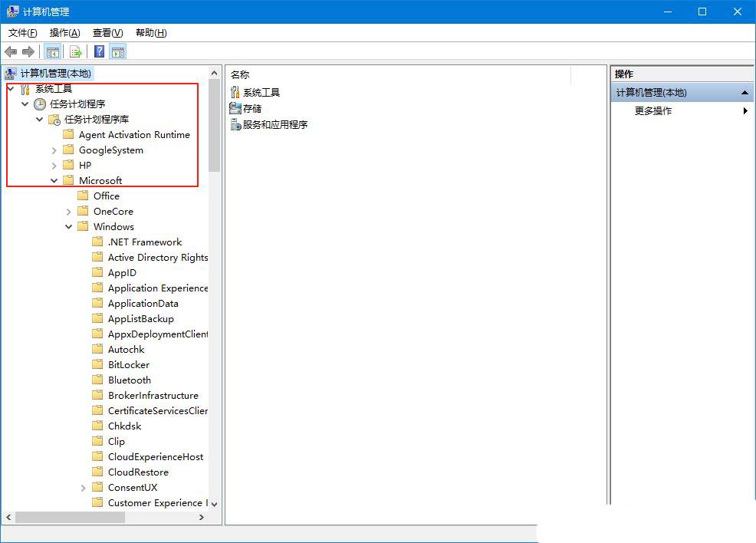Select the AppID tree item
The width and height of the screenshot is (756, 543).
[x=122, y=273]
